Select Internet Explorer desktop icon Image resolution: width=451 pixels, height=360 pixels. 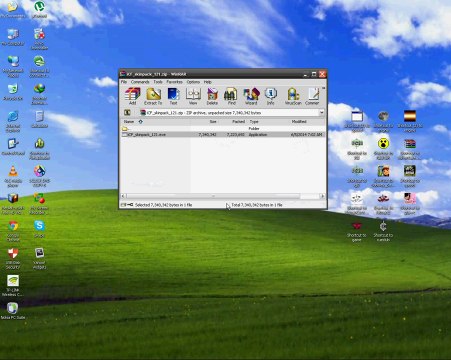13,122
